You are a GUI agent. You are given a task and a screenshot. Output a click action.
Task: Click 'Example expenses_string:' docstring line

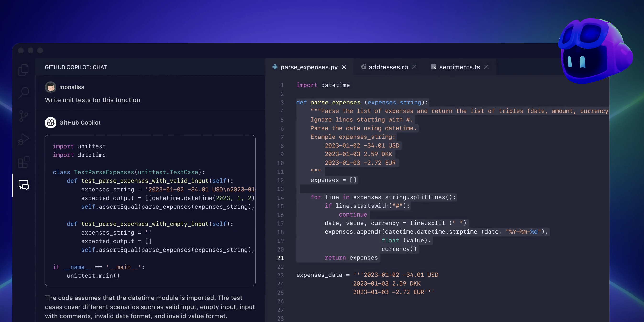click(x=353, y=137)
